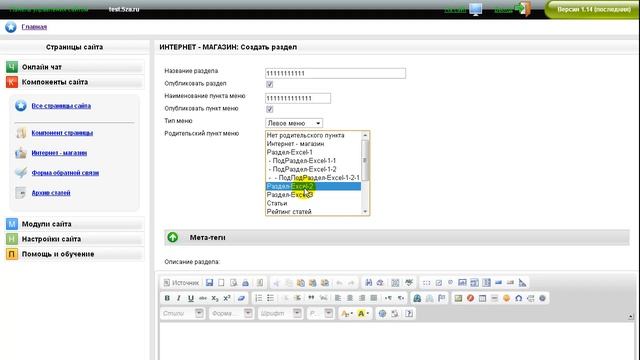Open the font size dropdown in editor
640x360 pixels.
point(320,313)
